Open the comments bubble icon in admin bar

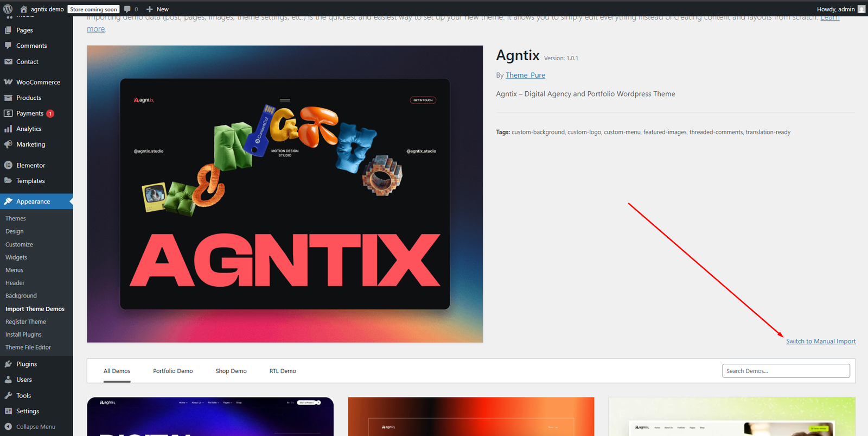127,9
